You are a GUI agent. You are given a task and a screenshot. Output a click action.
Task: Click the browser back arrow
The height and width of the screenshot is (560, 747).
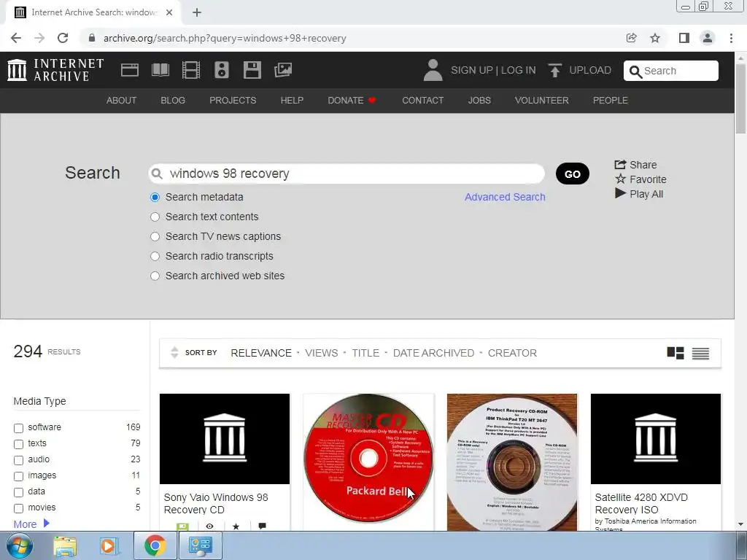click(x=16, y=38)
